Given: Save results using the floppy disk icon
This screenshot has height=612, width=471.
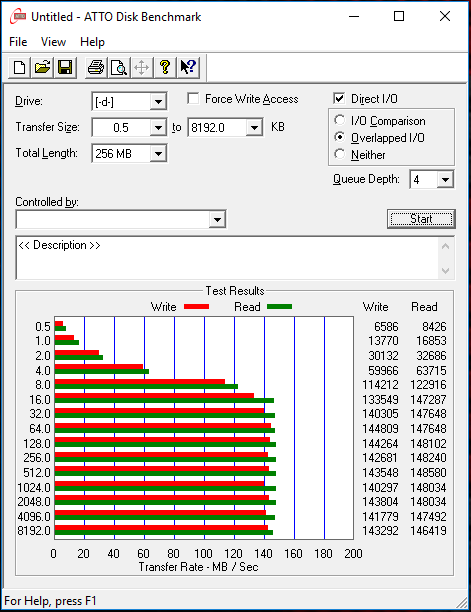Looking at the screenshot, I should 65,68.
